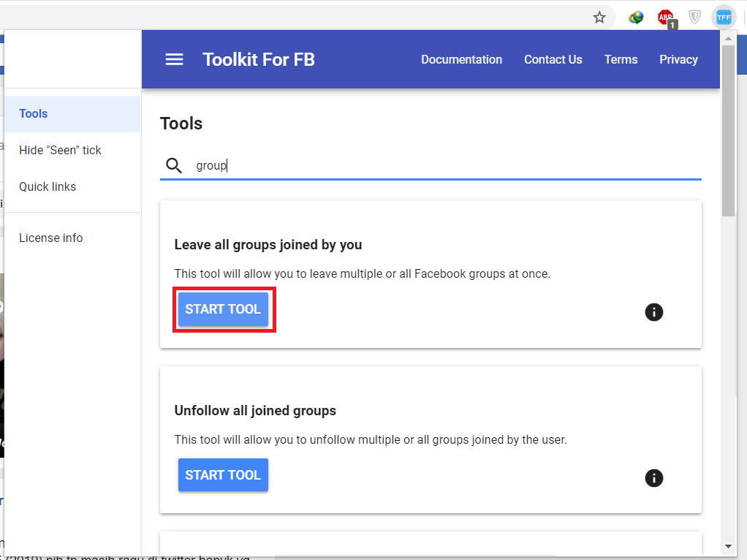
Task: Show info for Unfollow all joined groups
Action: click(653, 478)
